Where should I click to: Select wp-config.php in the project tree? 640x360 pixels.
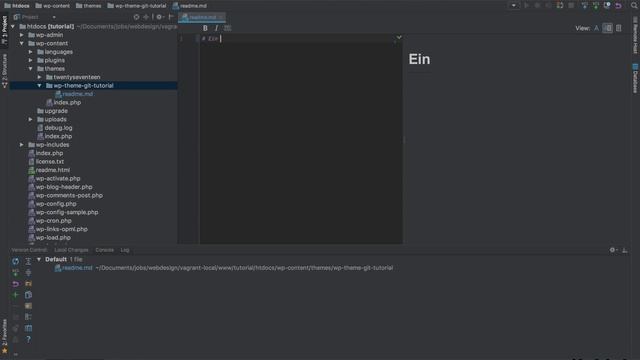(56, 204)
